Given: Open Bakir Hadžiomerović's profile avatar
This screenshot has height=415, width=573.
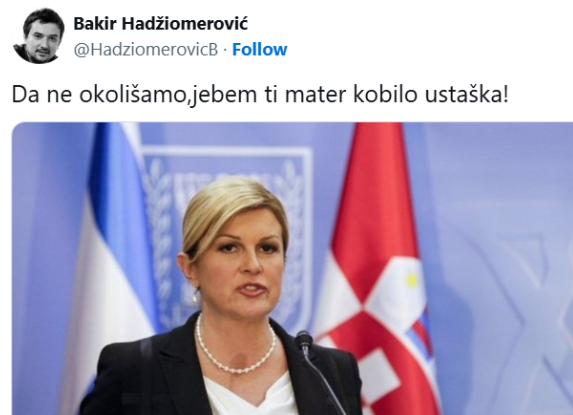Looking at the screenshot, I should tap(38, 35).
